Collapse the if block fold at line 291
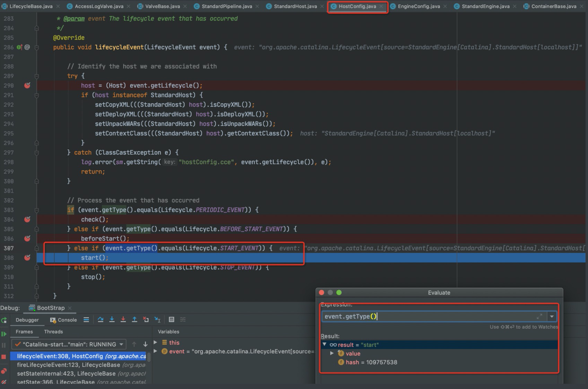This screenshot has height=389, width=588. (36, 95)
